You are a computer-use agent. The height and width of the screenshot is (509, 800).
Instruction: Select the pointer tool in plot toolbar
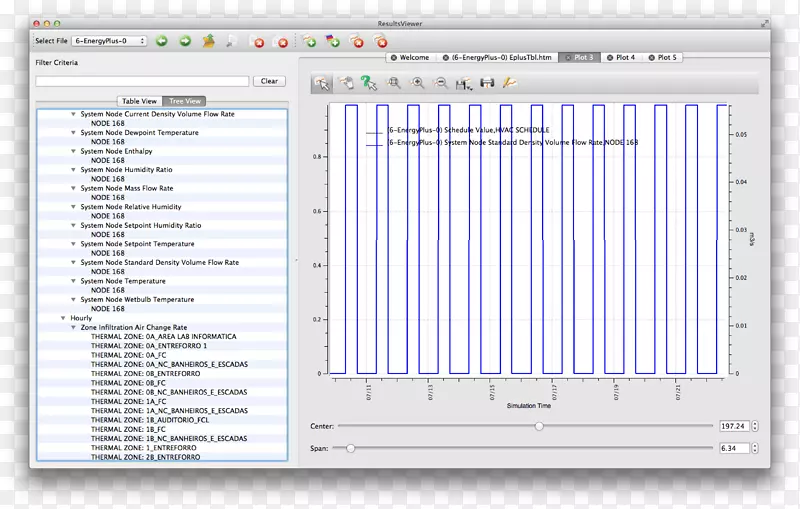coord(321,83)
